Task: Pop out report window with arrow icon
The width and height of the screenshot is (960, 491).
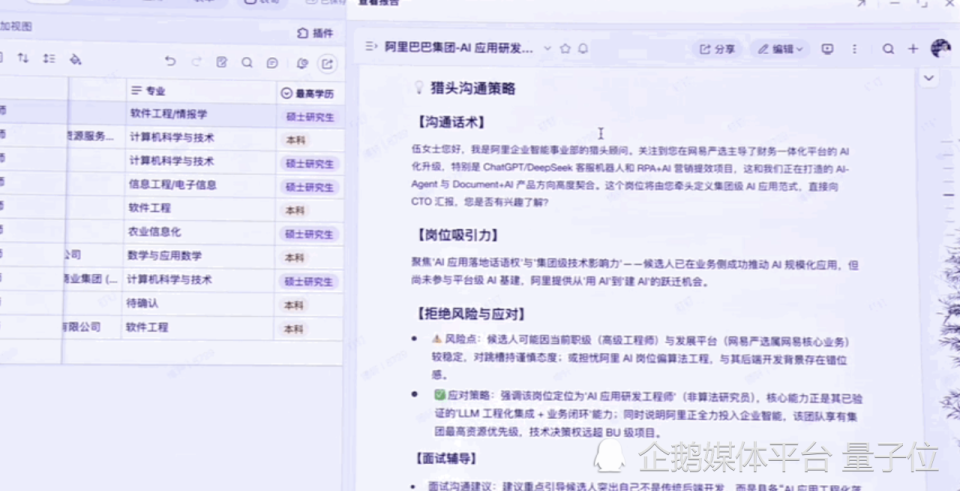Action: coord(861,3)
